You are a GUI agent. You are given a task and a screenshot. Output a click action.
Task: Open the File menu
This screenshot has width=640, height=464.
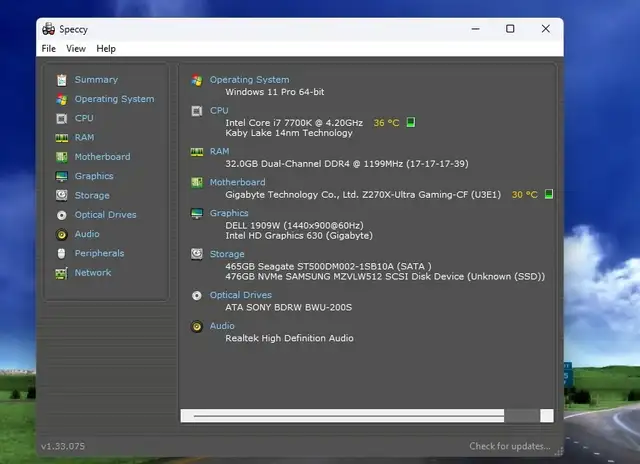(x=49, y=49)
